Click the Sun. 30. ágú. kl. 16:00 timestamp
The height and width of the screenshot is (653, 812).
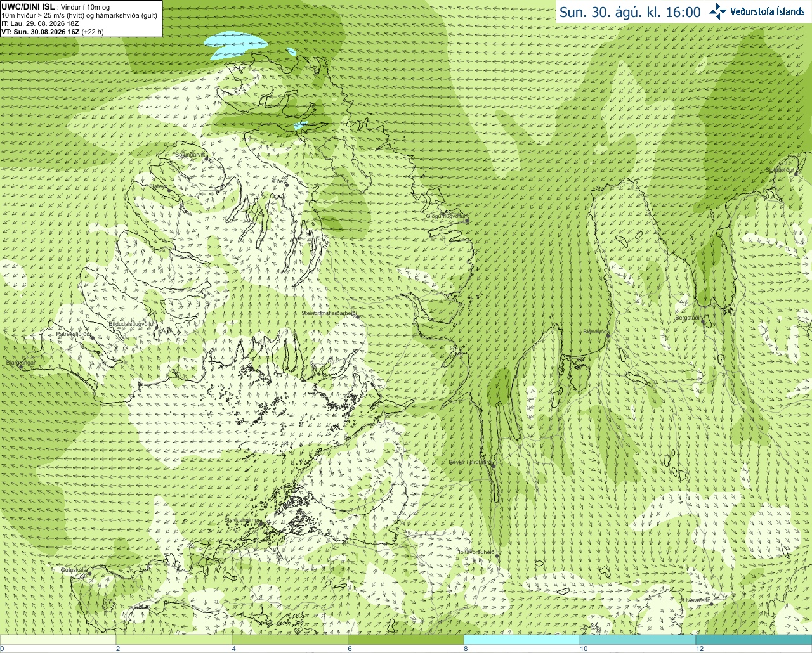point(630,12)
